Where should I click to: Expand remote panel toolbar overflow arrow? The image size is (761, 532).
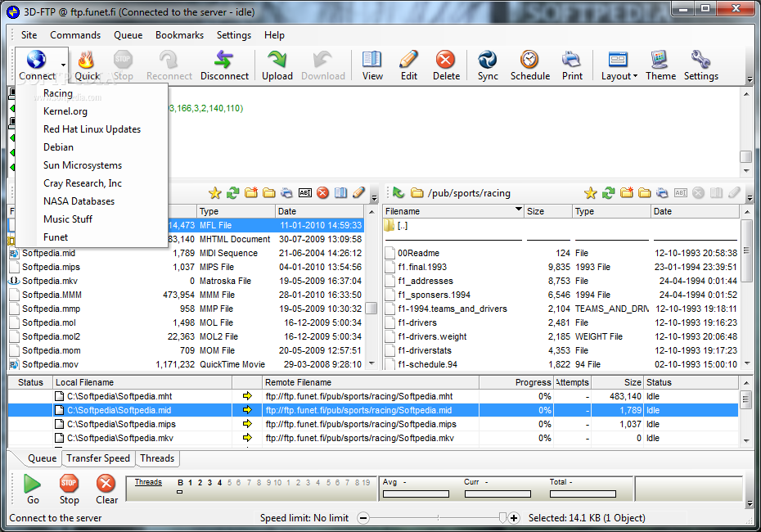click(x=750, y=199)
